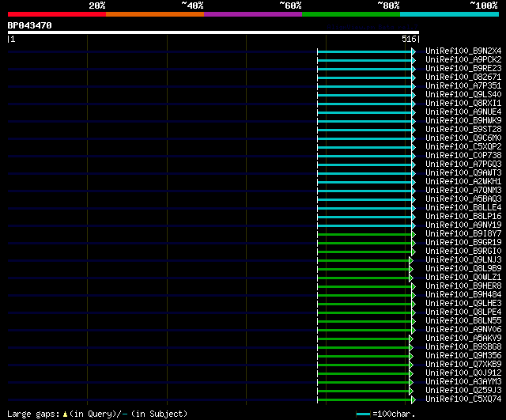
Task: Select the UniRef100_B9HWK9 label
Action: click(x=463, y=121)
